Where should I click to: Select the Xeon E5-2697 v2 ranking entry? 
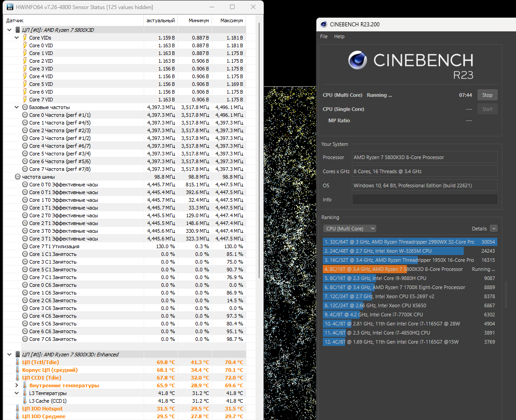[x=410, y=296]
